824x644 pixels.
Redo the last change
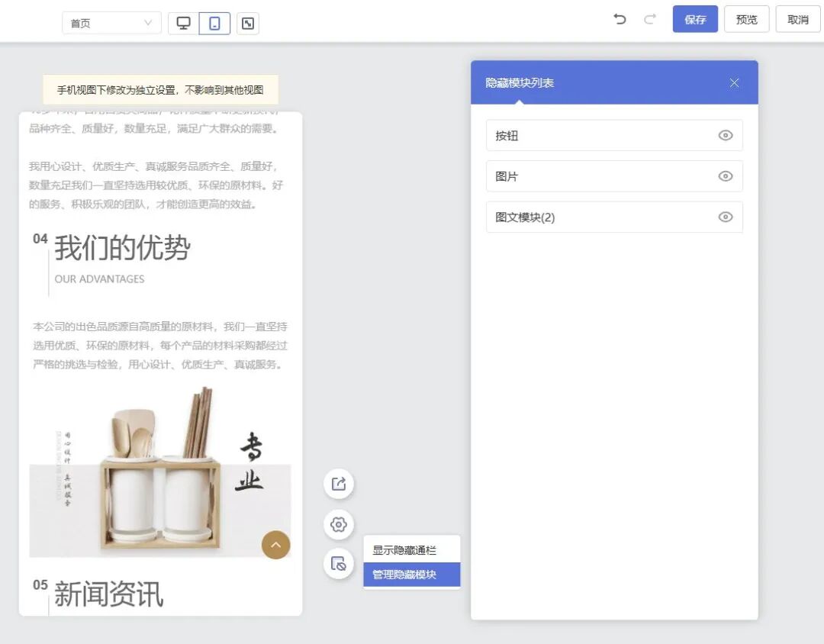(650, 19)
